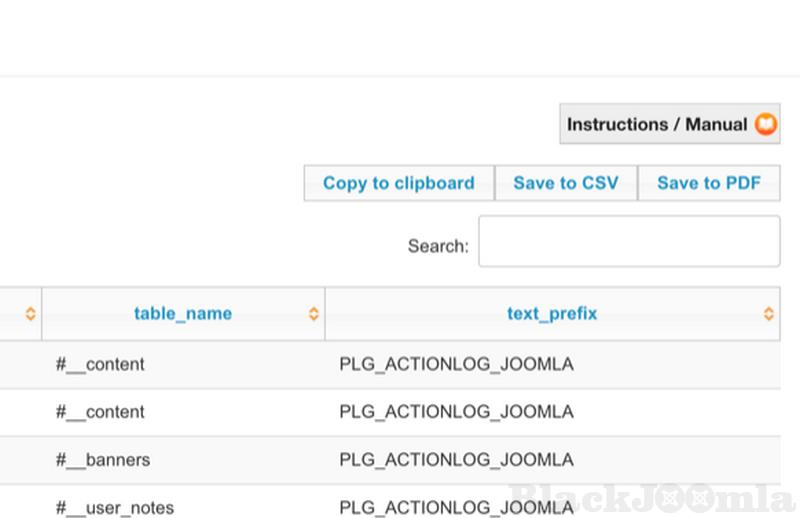Click the Save to PDF button
The width and height of the screenshot is (800, 518).
pos(708,183)
